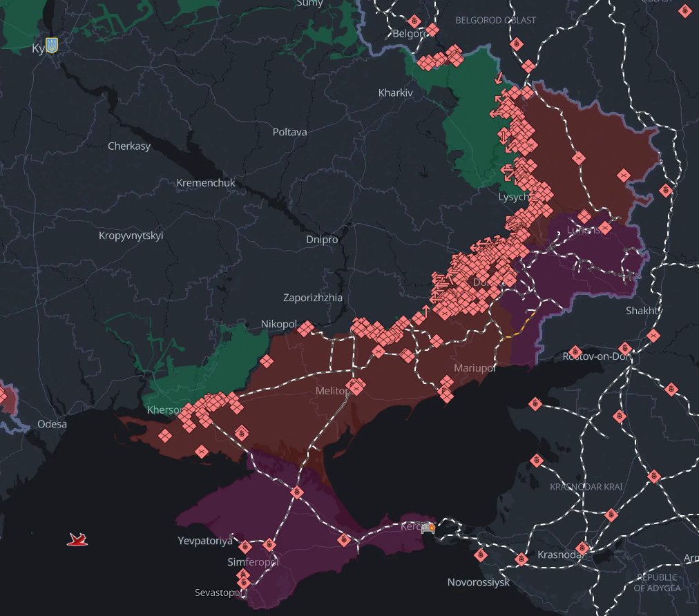
Task: Click the Cherkasy city label
Action: click(x=129, y=146)
